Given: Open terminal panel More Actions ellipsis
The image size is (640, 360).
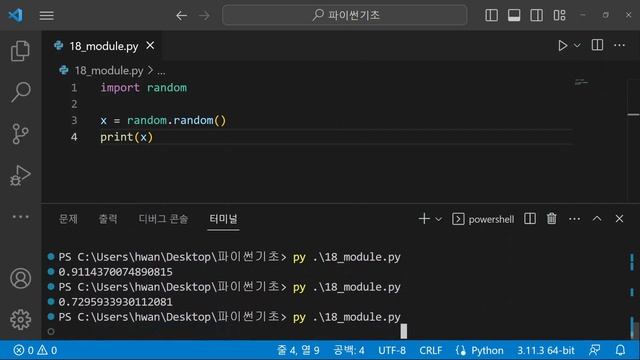Looking at the screenshot, I should (x=574, y=219).
